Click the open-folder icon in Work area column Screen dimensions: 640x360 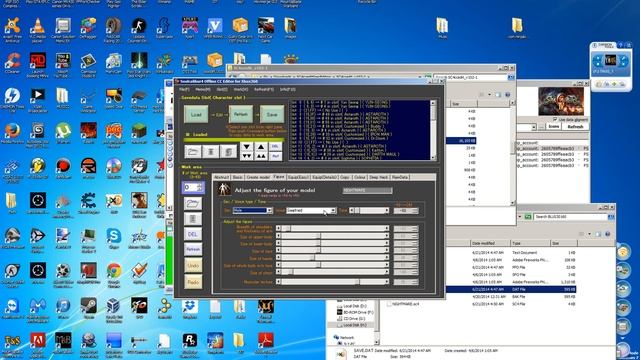tap(193, 203)
